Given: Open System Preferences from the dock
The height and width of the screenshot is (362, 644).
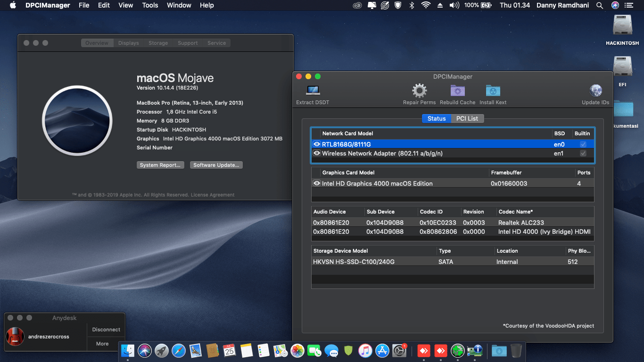Looking at the screenshot, I should (399, 350).
